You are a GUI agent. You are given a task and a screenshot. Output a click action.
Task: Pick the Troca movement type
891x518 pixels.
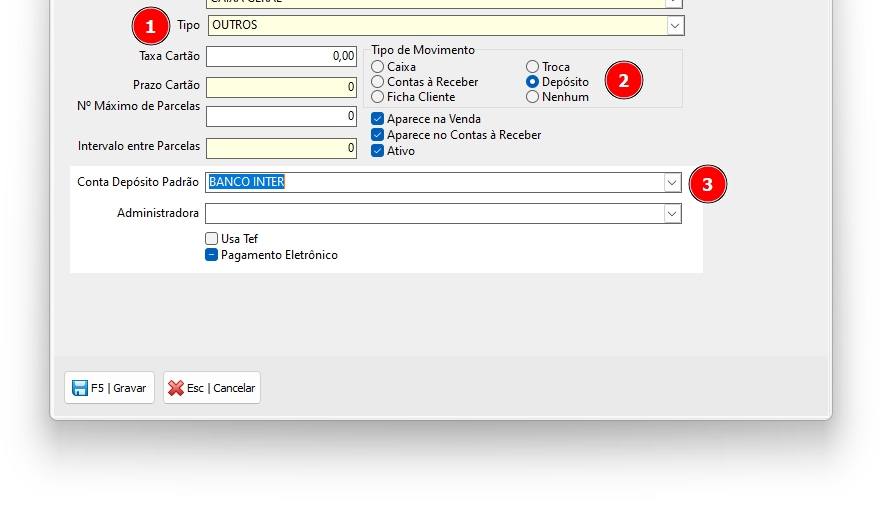pyautogui.click(x=532, y=67)
